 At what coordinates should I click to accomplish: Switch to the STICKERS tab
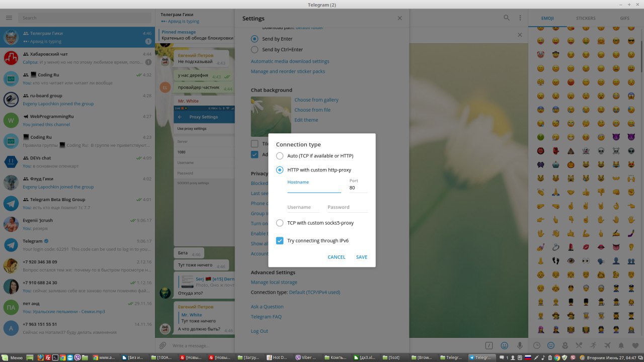coord(586,18)
